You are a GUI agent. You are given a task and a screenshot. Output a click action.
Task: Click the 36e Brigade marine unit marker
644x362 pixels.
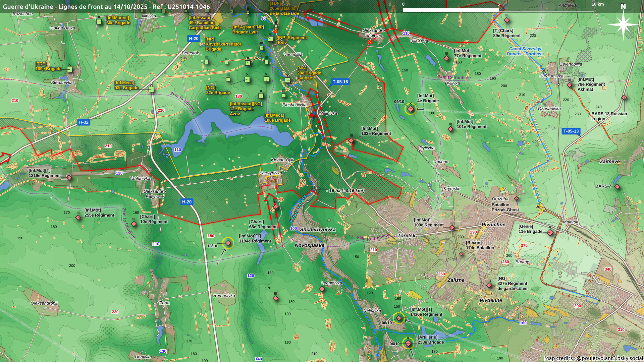tap(99, 22)
